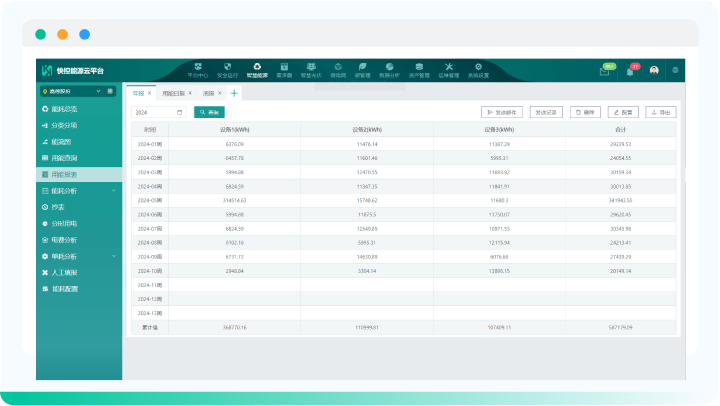Click the 设备3(kWh) column header
720x406 pixels.
499,130
